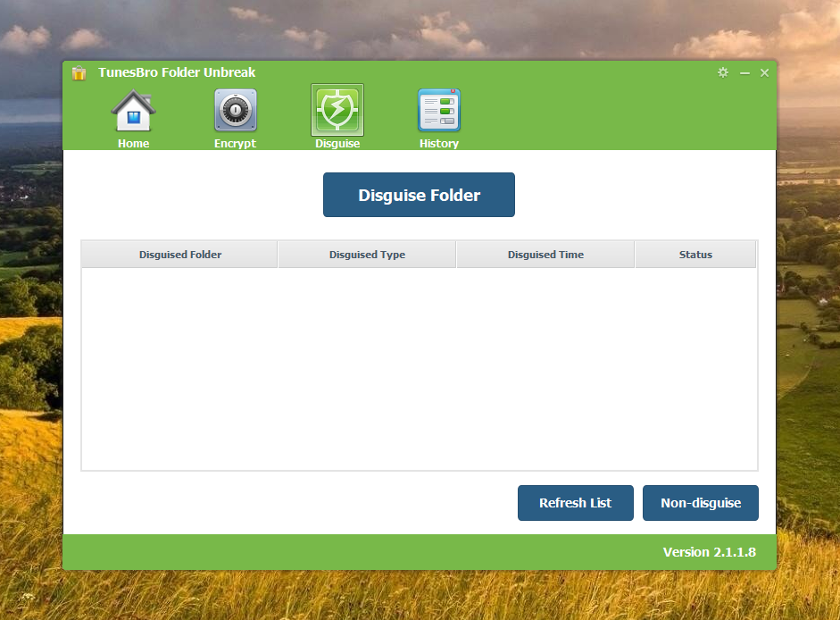The height and width of the screenshot is (620, 840).
Task: Sort by Disguised Time column
Action: [x=545, y=255]
